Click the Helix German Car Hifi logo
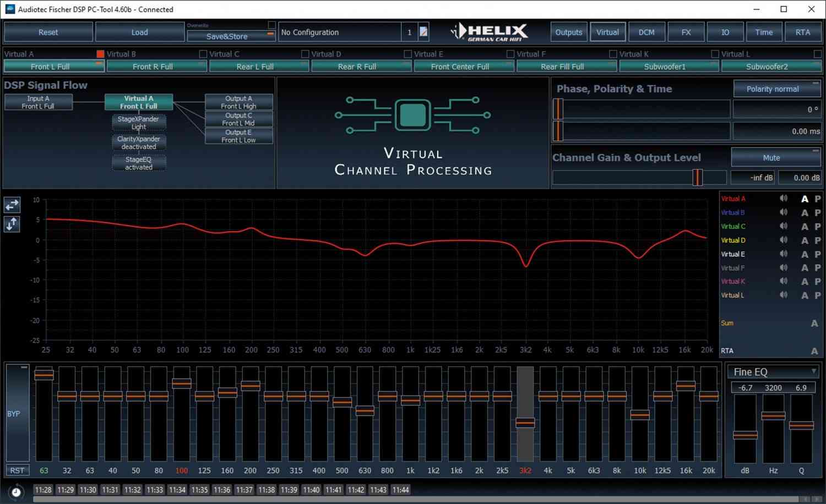 490,32
